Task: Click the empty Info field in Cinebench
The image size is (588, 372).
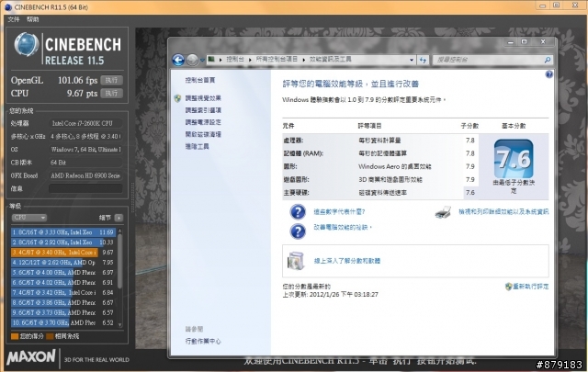Action: click(x=85, y=188)
